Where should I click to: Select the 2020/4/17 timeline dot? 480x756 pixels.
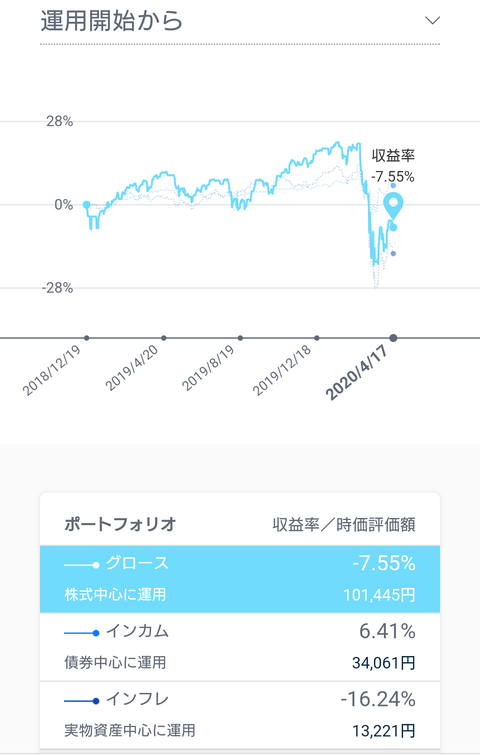tap(393, 338)
